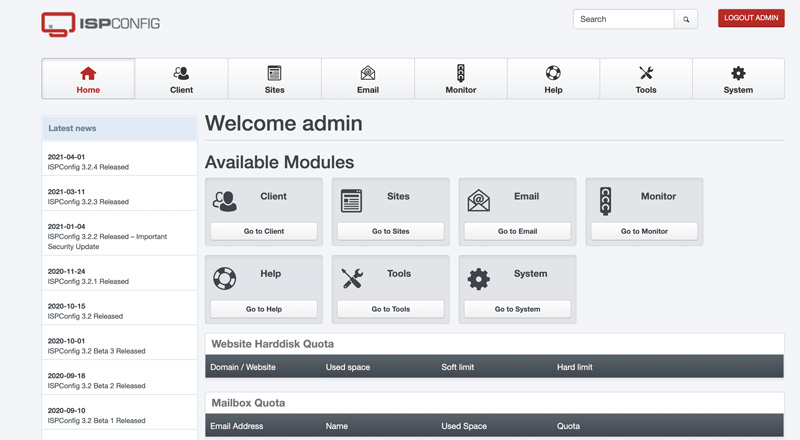Click the Used space column header
Viewport: 800px width, 440px height.
point(348,367)
